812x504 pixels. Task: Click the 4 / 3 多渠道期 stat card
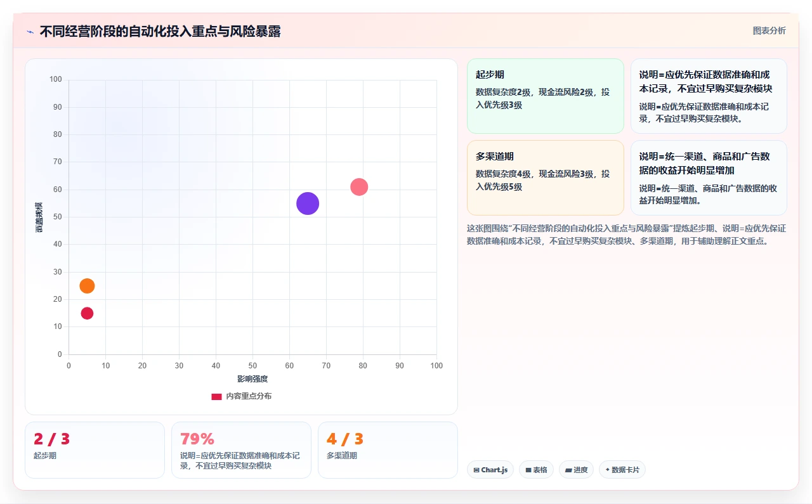click(x=388, y=450)
